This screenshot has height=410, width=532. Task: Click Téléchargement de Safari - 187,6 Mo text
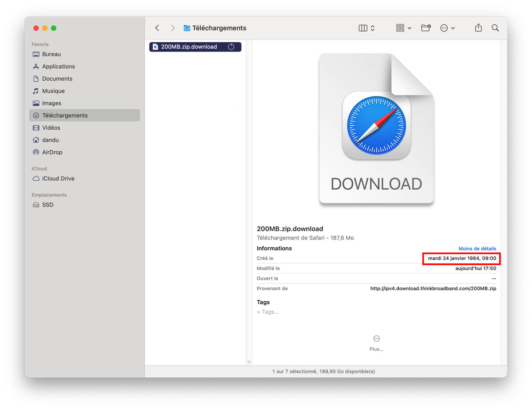tap(305, 238)
